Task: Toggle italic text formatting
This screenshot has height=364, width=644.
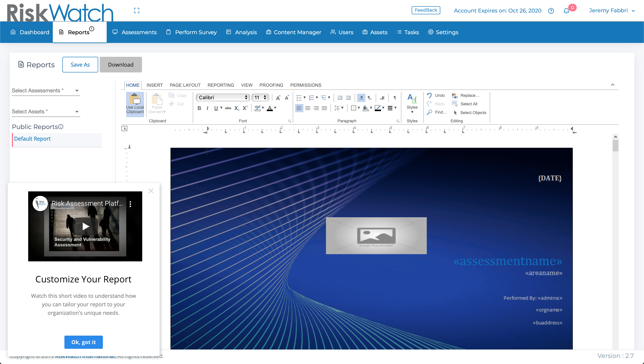Action: (x=207, y=108)
